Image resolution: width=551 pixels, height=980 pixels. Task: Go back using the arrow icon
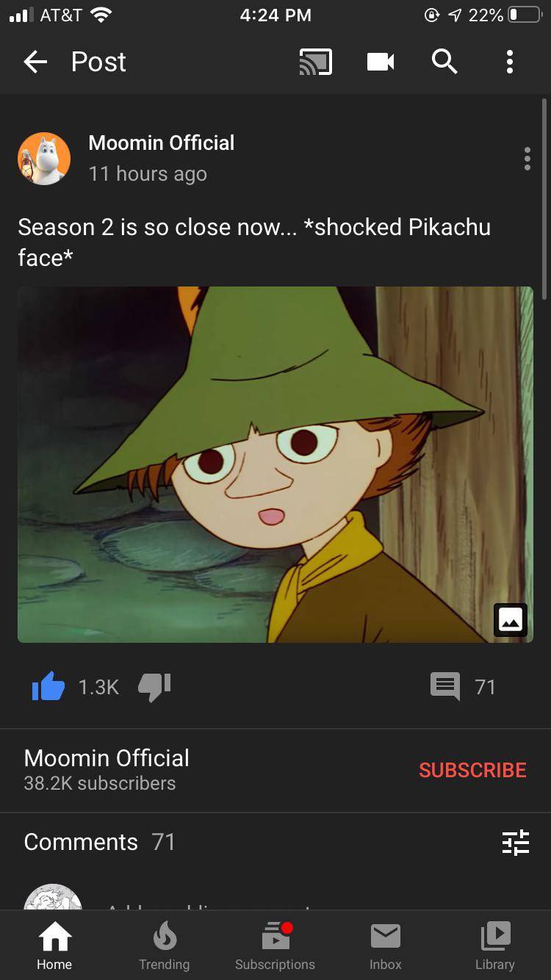35,62
